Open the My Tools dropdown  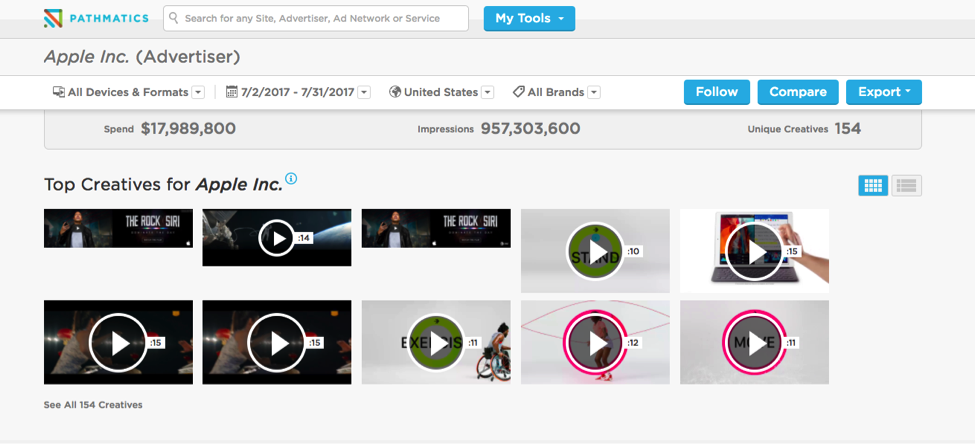[529, 19]
